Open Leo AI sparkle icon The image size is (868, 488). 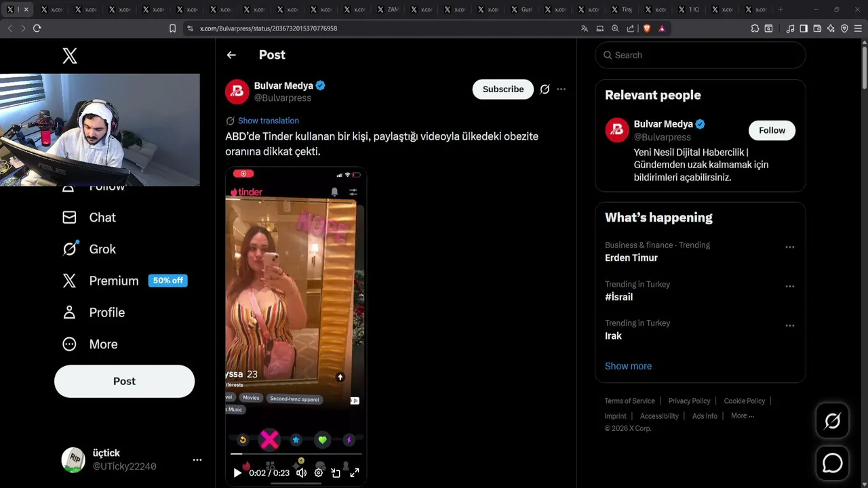(x=831, y=28)
